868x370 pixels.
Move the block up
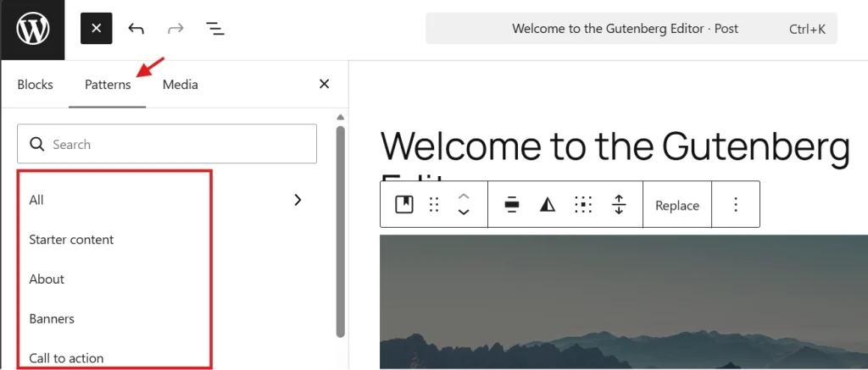(464, 197)
